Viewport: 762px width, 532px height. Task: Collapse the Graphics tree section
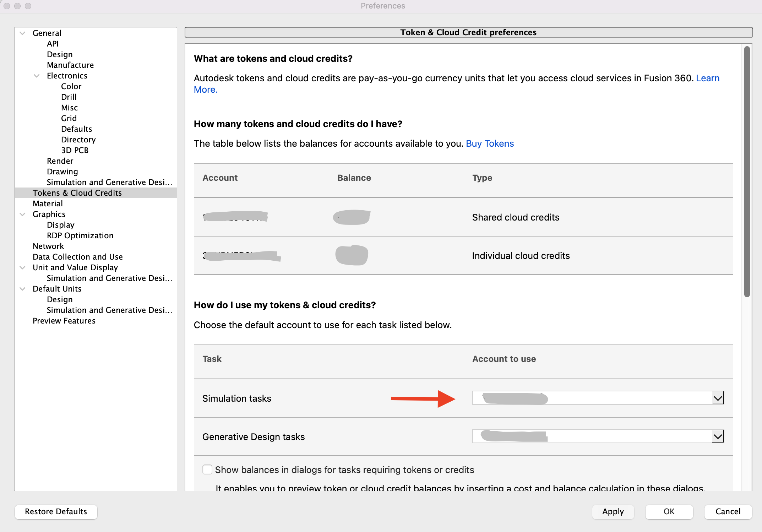[x=23, y=214]
